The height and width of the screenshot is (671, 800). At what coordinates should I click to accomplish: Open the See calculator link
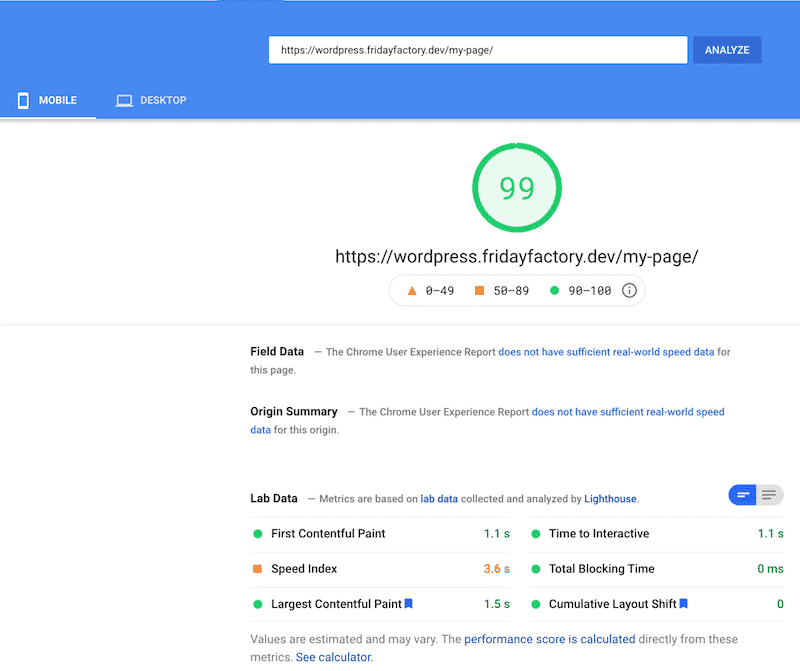[x=333, y=656]
